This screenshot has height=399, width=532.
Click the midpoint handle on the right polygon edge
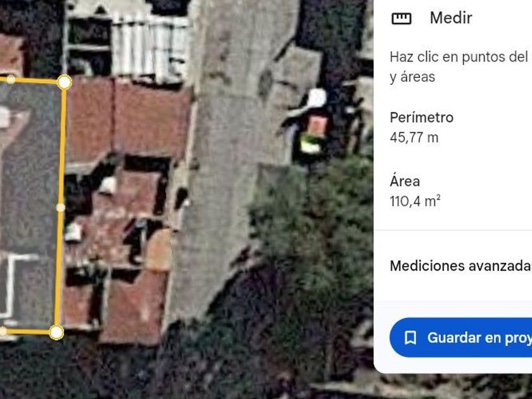click(60, 207)
